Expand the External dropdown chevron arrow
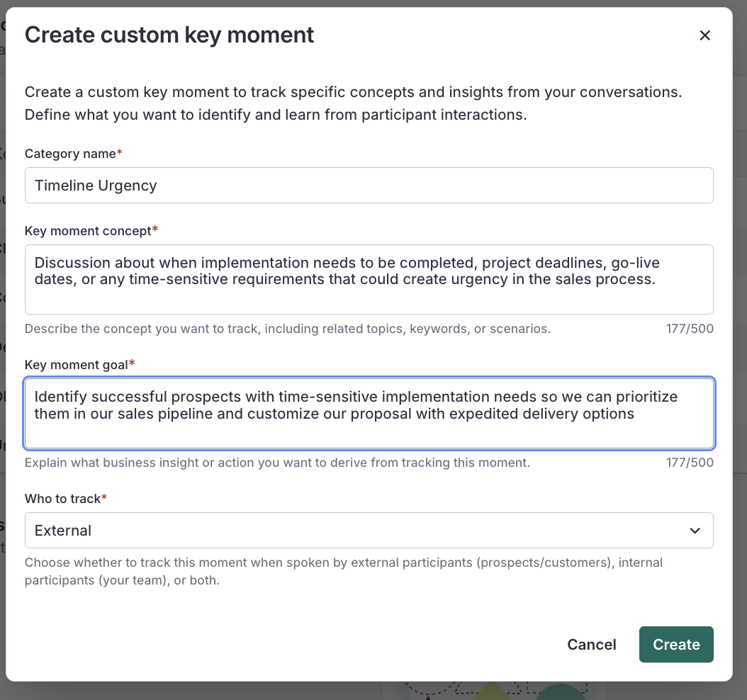Screen dimensions: 747x700 (x=695, y=531)
